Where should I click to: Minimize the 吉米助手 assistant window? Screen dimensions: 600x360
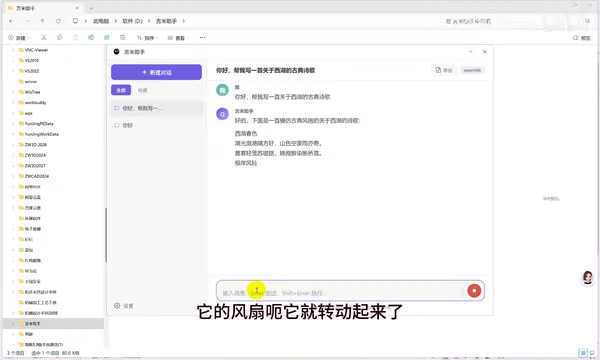[471, 52]
